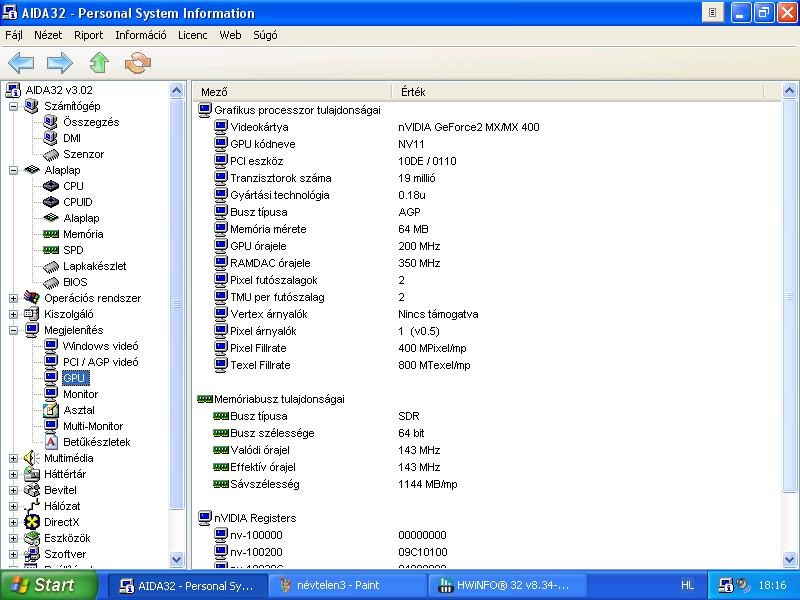Switch to HWiNFO 32 taskbar button
The width and height of the screenshot is (800, 600).
point(506,585)
